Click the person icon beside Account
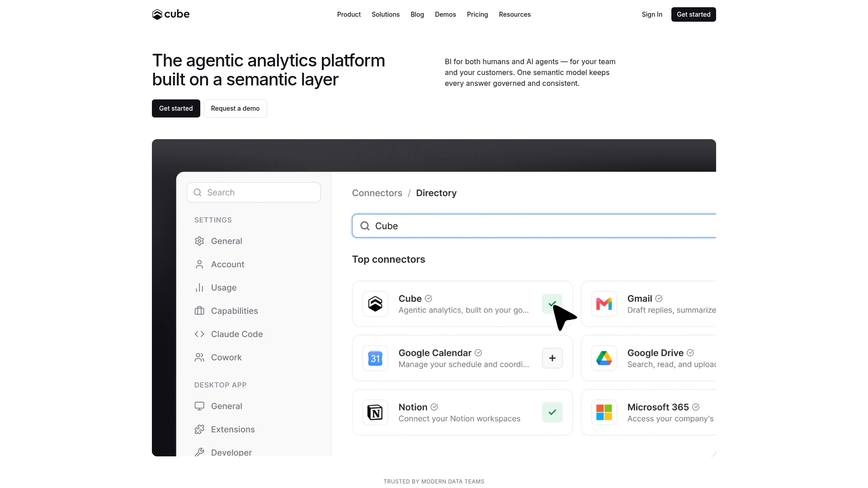The image size is (868, 488). [x=199, y=264]
